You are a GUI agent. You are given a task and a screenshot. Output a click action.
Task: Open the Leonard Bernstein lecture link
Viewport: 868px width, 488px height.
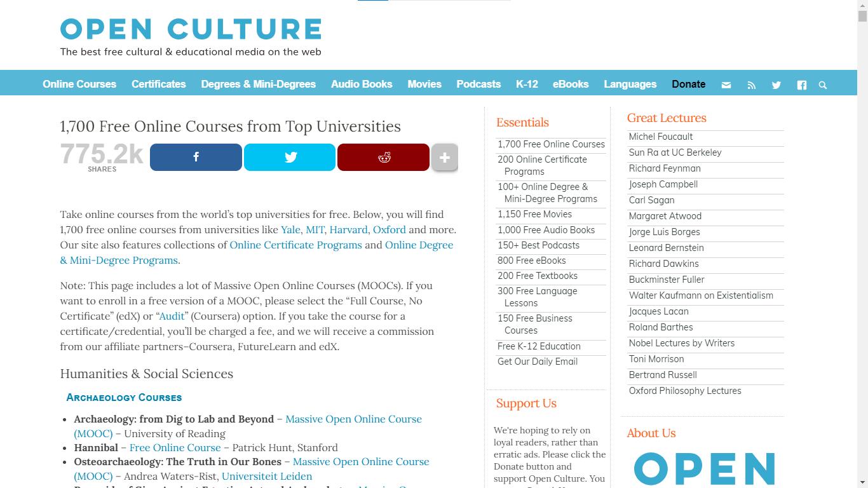tap(667, 248)
